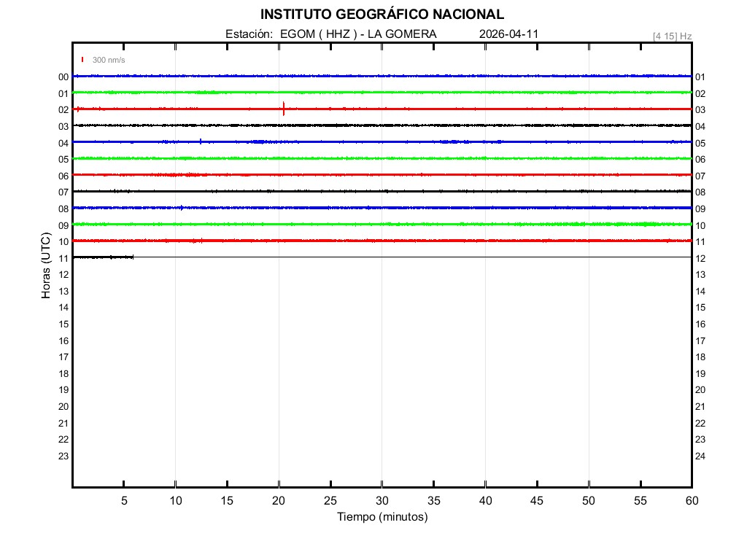The image size is (747, 560).
Task: Click the large red spike near minute 20
Action: pyautogui.click(x=283, y=109)
